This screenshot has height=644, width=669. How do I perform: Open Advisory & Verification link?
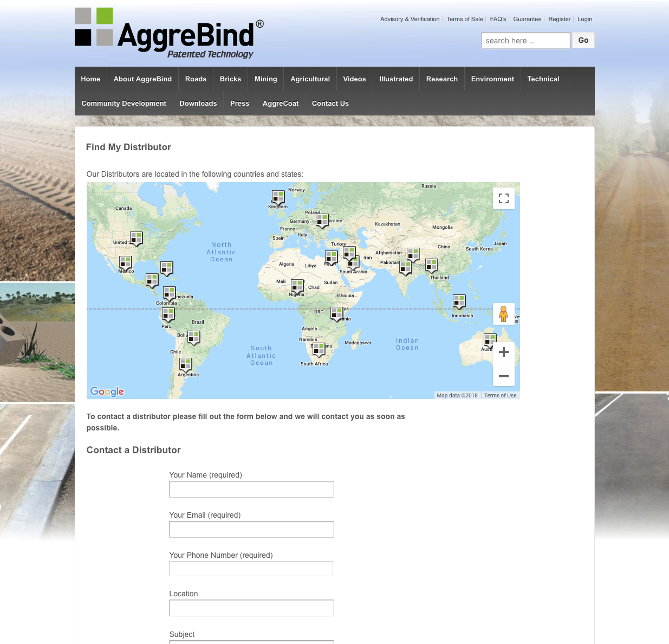[410, 19]
